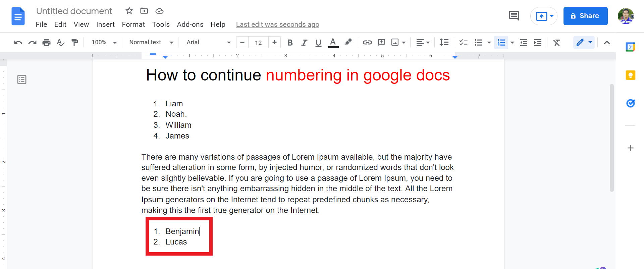644x269 pixels.
Task: Open the Google Docs home icon
Action: pyautogui.click(x=18, y=16)
